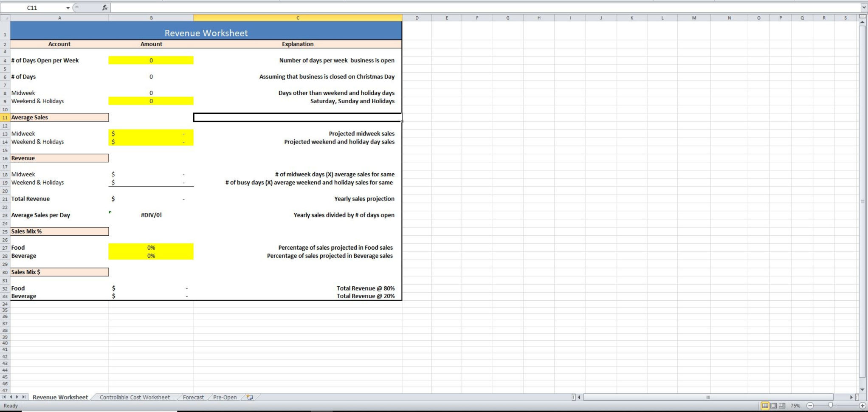The height and width of the screenshot is (412, 868).
Task: Click the Revenue section header cell
Action: (59, 158)
